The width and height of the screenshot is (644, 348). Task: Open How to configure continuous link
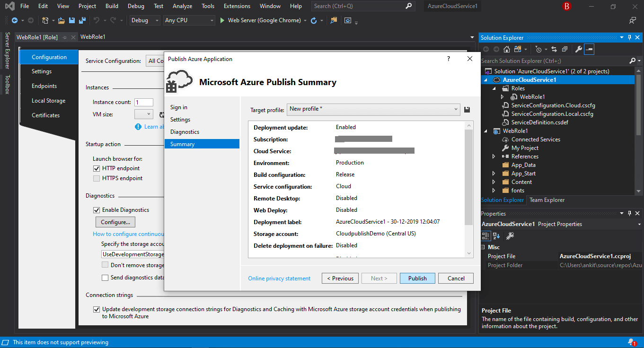click(128, 234)
